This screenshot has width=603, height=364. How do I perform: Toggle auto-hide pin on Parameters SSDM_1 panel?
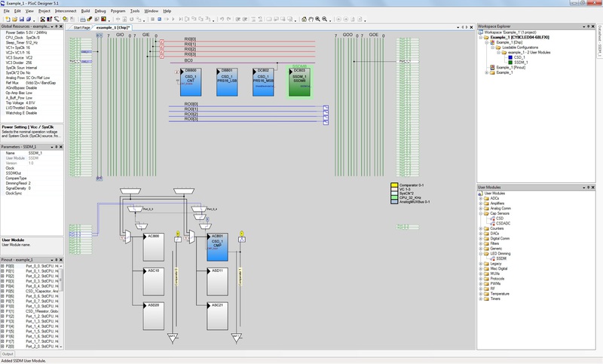(56, 147)
